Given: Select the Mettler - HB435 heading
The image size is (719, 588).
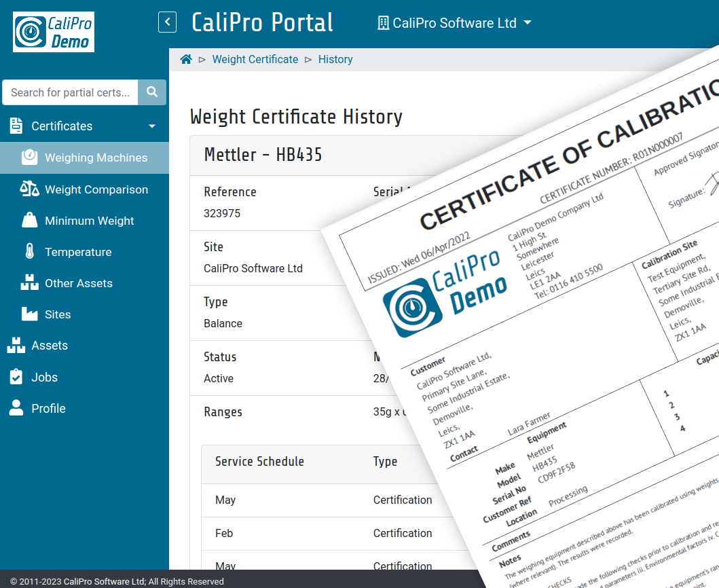Looking at the screenshot, I should tap(263, 155).
